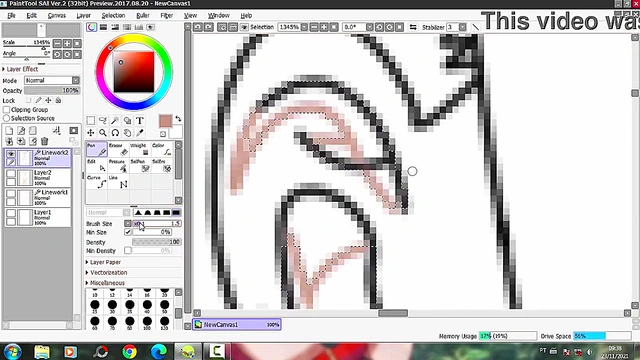Expand the Miscellaneous section

pyautogui.click(x=105, y=282)
